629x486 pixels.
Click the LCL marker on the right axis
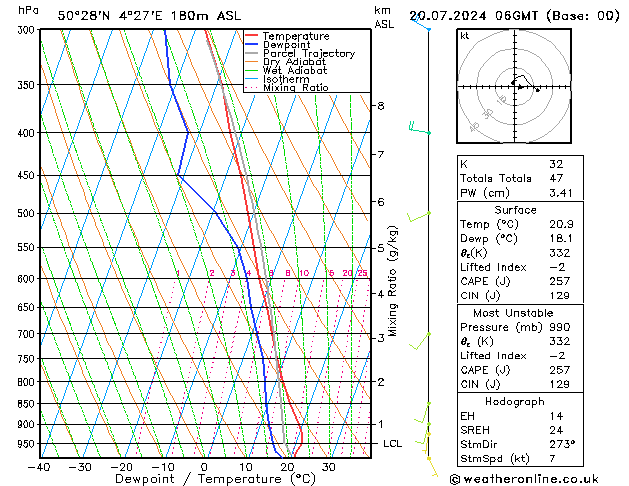point(393,443)
